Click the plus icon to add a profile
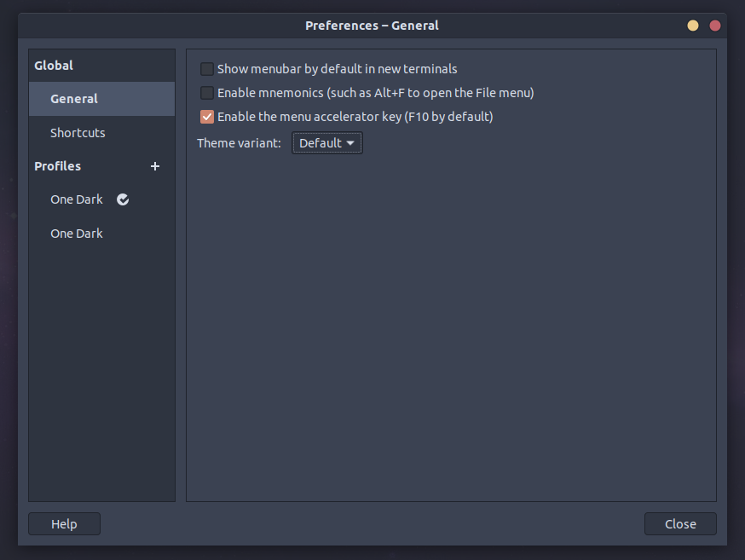Image resolution: width=745 pixels, height=560 pixels. (x=155, y=166)
